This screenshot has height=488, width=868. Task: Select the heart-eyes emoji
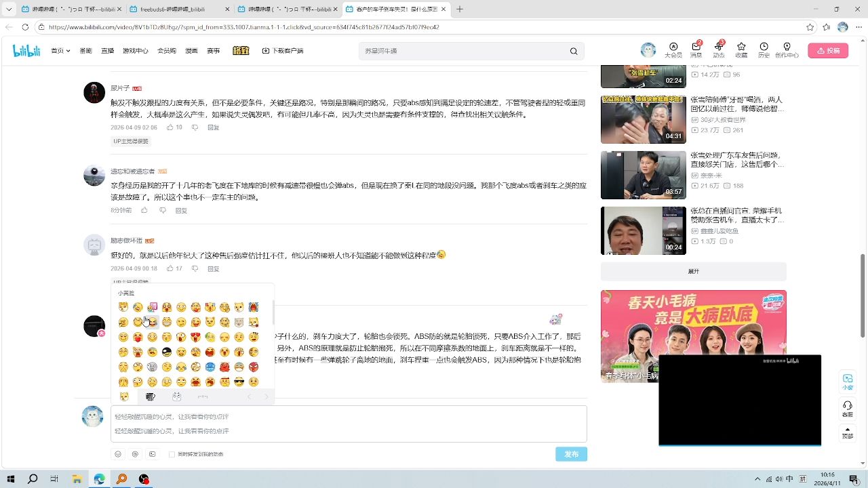[x=195, y=337]
